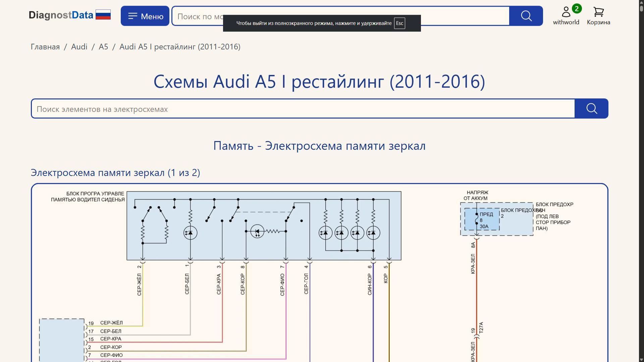Image resolution: width=644 pixels, height=362 pixels.
Task: Click the ПРЕД 8 30A fuse in diagram
Action: [482, 220]
